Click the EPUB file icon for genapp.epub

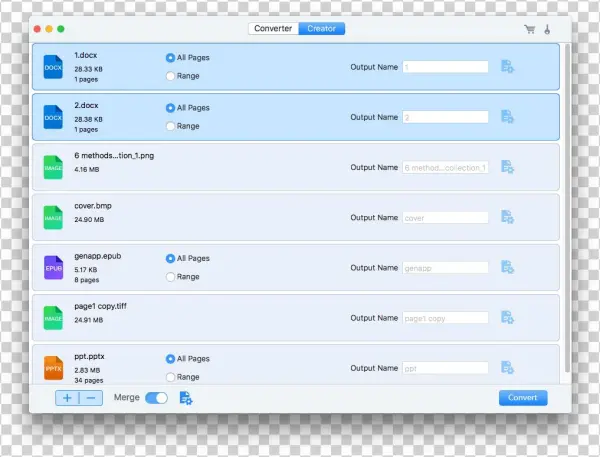[53, 268]
